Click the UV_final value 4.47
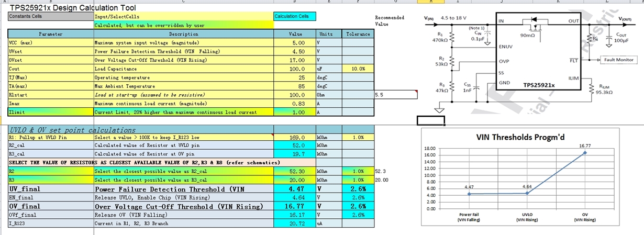Screen dimensions: 644x235 295,188
